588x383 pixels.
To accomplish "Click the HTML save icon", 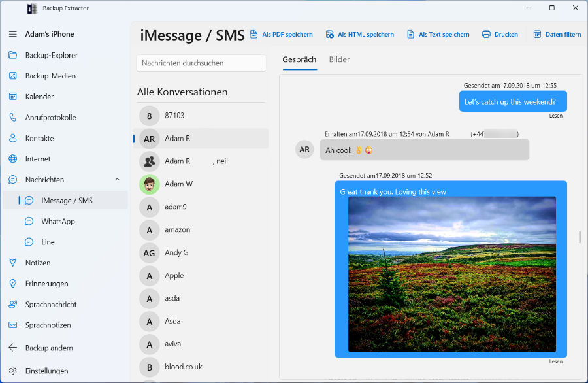I will pos(330,34).
